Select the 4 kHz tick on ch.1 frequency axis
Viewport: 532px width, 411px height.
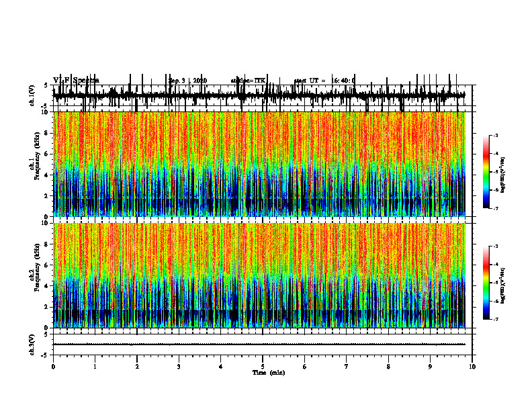point(46,175)
